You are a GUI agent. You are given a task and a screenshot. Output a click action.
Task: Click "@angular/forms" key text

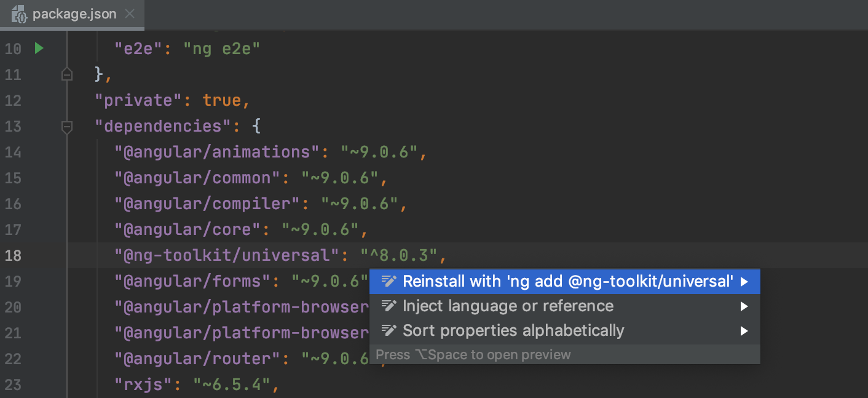pos(193,281)
